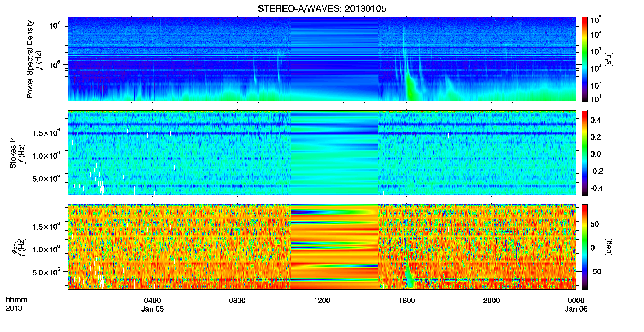Click the '[sfu]' colorbar unit label
The height and width of the screenshot is (332, 644).
tap(609, 59)
